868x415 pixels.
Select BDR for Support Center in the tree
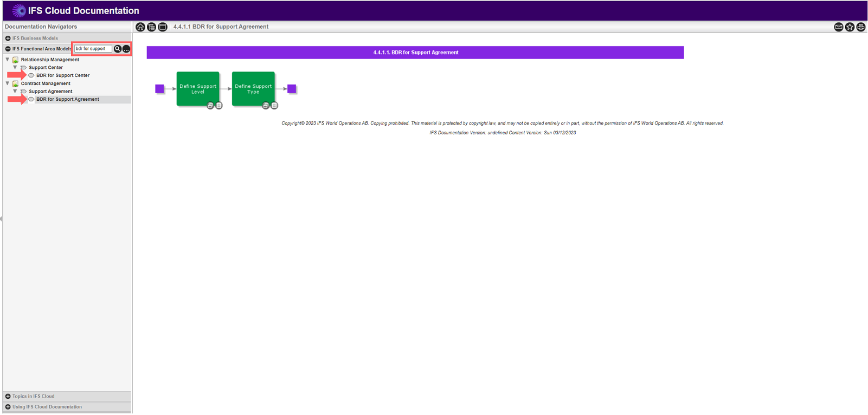click(63, 75)
